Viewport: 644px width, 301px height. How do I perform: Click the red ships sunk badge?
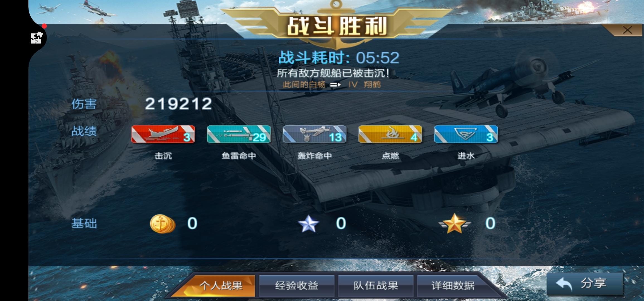[x=163, y=134]
